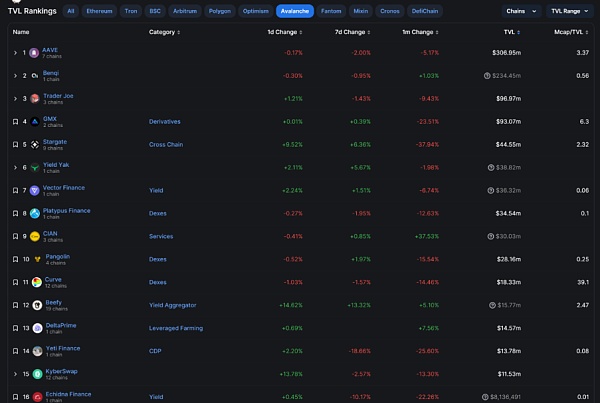Toggle the bookmark for Stargate
600x403 pixels.
coord(15,144)
